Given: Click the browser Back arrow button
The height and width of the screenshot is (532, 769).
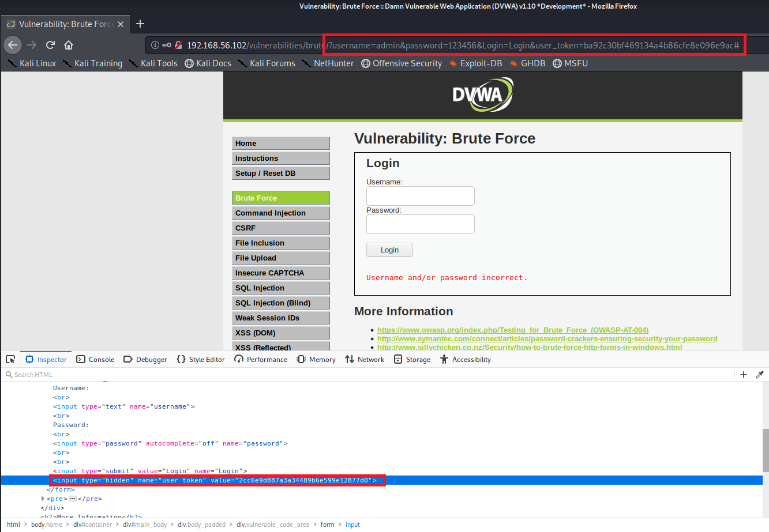Looking at the screenshot, I should tap(13, 45).
